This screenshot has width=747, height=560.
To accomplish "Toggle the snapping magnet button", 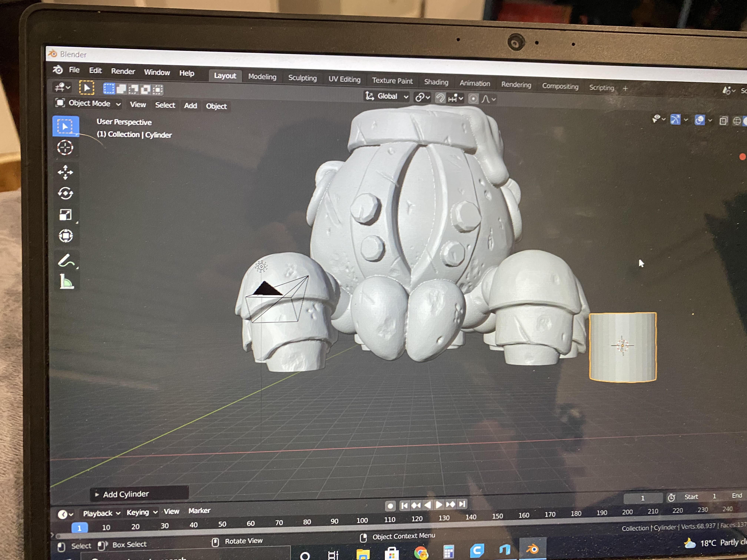I will click(440, 98).
